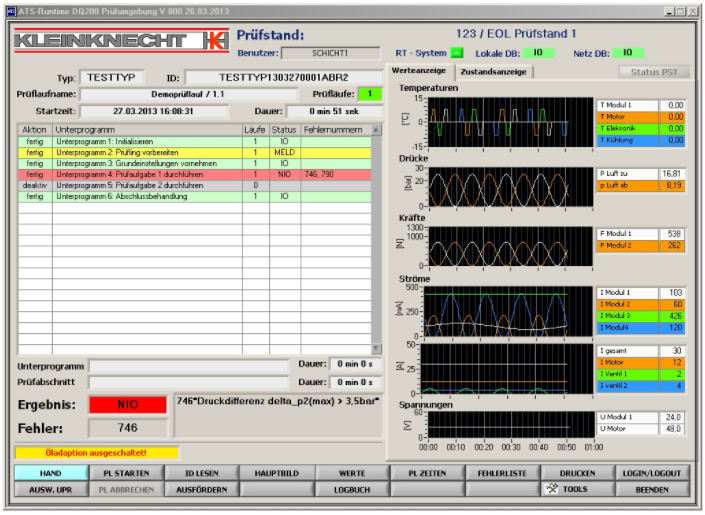Select row Unterprogramm 1: Initialisieren
This screenshot has height=515, width=705.
[x=195, y=141]
